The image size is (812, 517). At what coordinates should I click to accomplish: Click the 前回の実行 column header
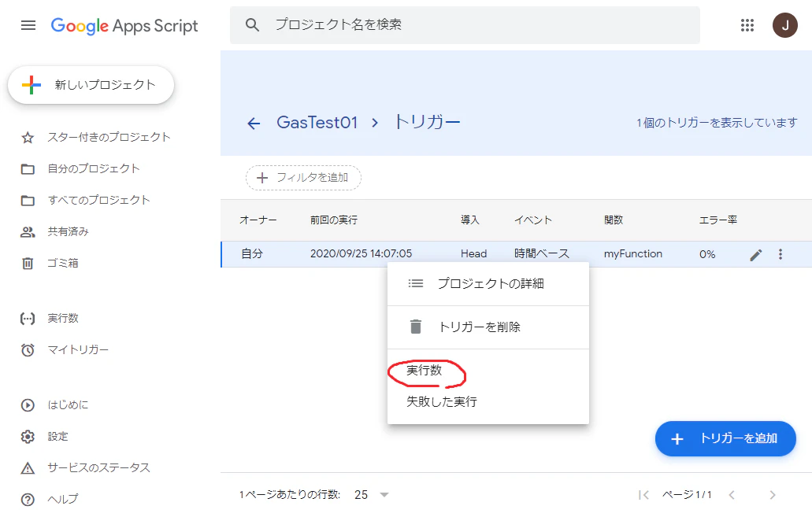tap(334, 220)
